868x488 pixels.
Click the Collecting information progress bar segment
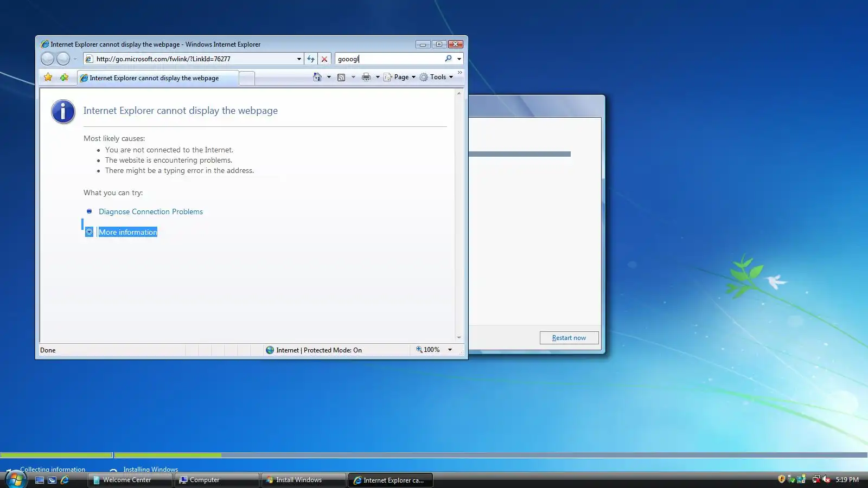[56, 455]
